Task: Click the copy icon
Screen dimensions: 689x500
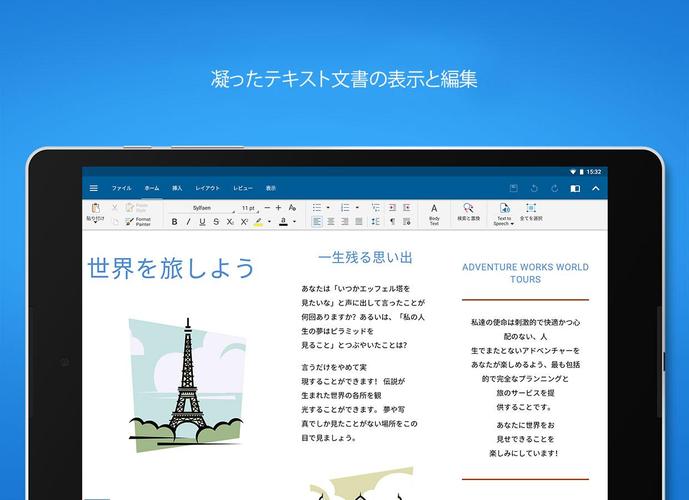Action: point(115,221)
